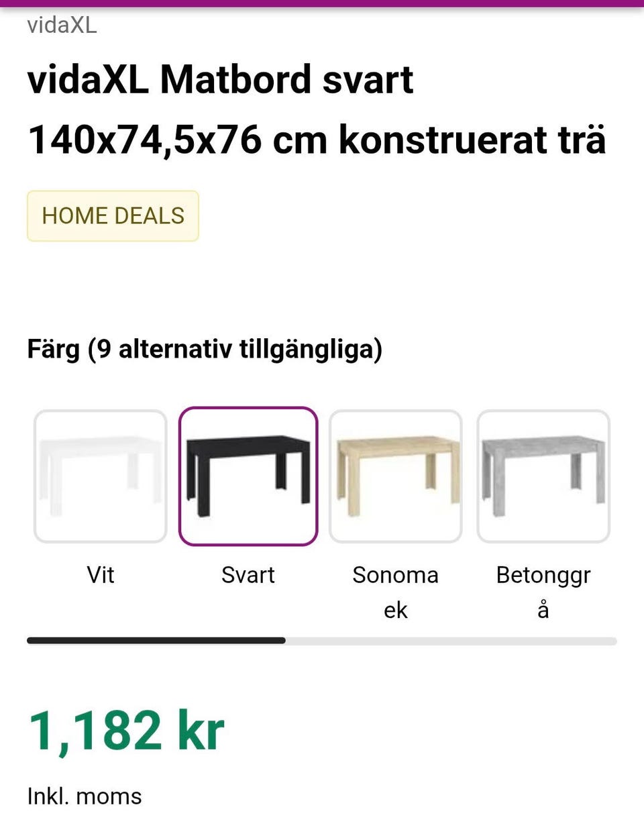Image resolution: width=644 pixels, height=834 pixels.
Task: Click the 'Färg' heading word
Action: 53,350
